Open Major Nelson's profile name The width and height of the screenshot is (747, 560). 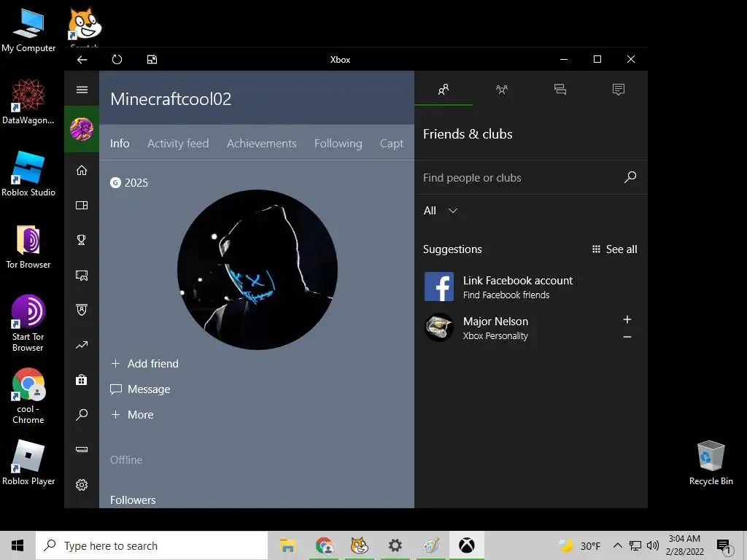click(x=495, y=322)
